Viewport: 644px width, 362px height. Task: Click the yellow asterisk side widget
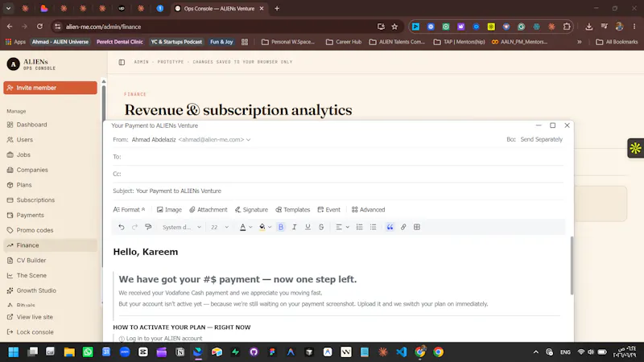point(635,148)
